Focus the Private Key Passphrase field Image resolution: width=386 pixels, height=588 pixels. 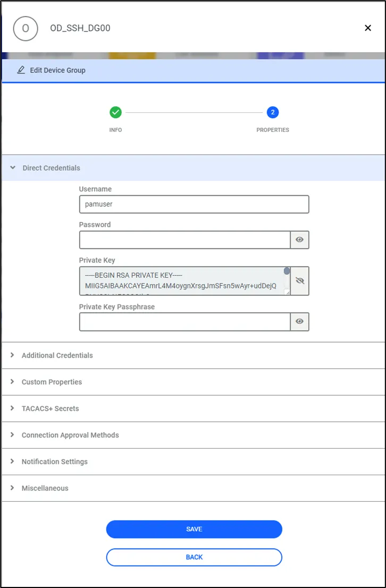(x=184, y=322)
